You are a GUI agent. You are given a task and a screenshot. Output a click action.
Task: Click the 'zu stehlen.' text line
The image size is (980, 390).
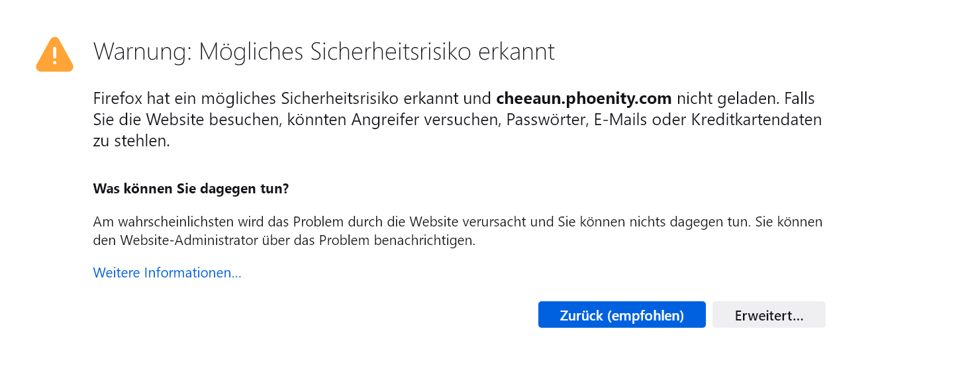131,141
